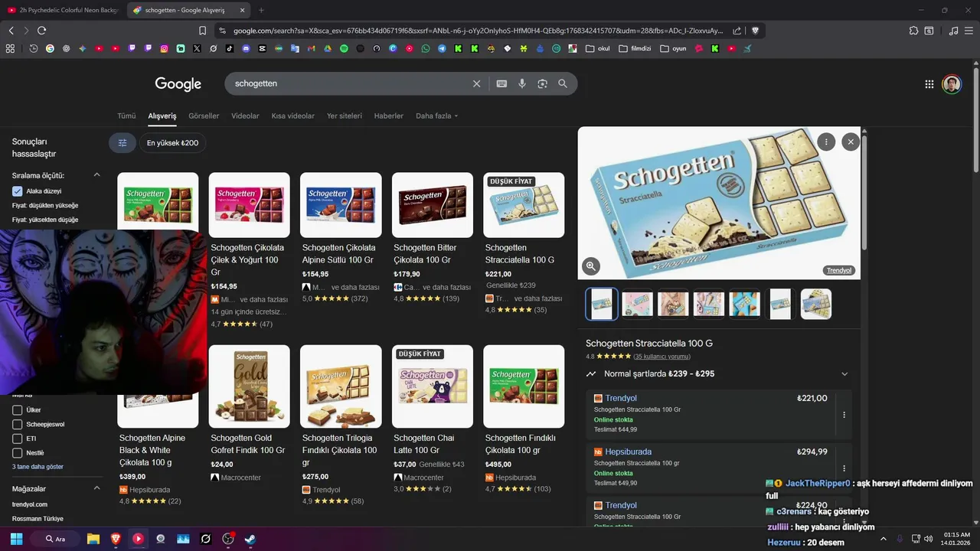Switch to the Haberler tab
980x551 pixels.
pos(388,116)
